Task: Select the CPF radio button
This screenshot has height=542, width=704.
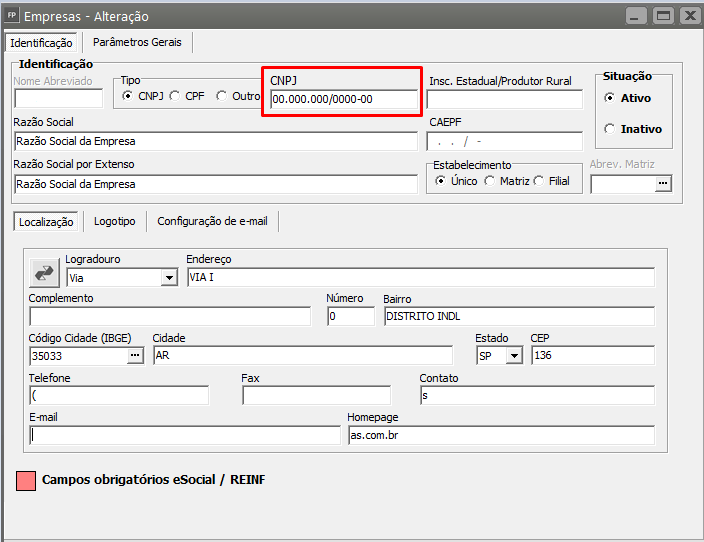Action: click(175, 96)
